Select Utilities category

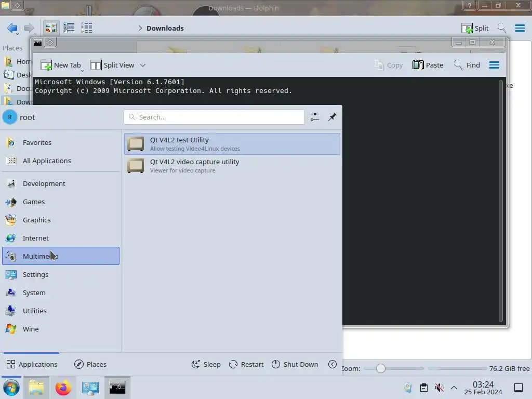click(61, 311)
